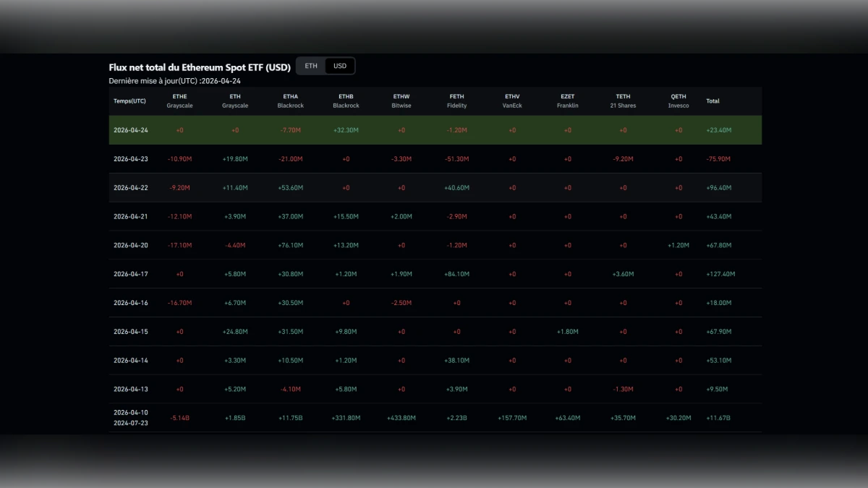Click the Temps(UTC) column header

[129, 101]
